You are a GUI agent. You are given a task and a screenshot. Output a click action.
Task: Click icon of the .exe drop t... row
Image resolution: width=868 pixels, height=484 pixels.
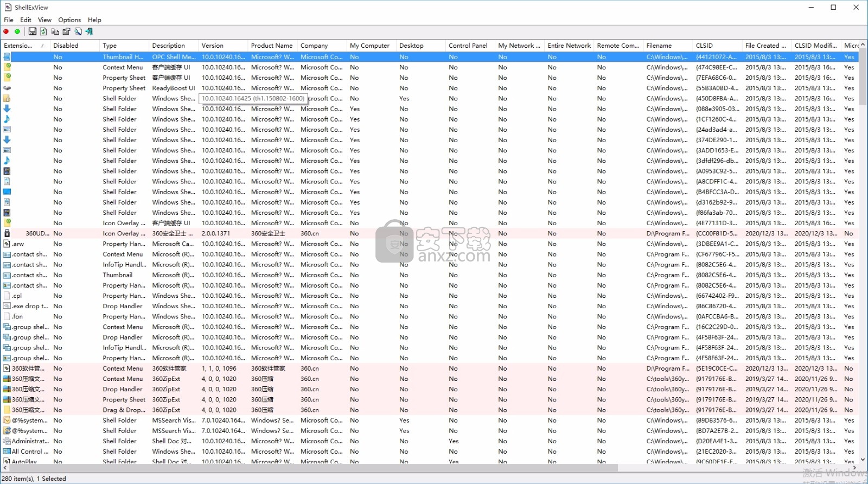tap(7, 306)
